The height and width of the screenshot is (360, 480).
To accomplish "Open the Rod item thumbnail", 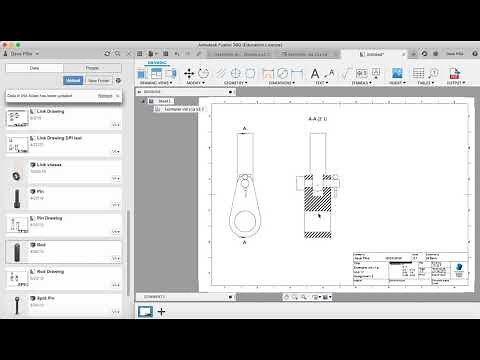I will coord(17,252).
